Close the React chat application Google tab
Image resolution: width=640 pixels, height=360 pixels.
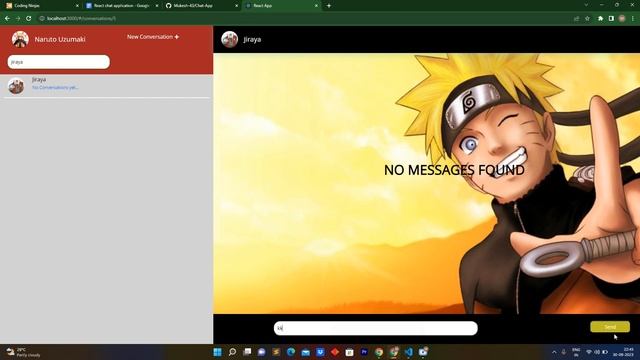pyautogui.click(x=157, y=6)
